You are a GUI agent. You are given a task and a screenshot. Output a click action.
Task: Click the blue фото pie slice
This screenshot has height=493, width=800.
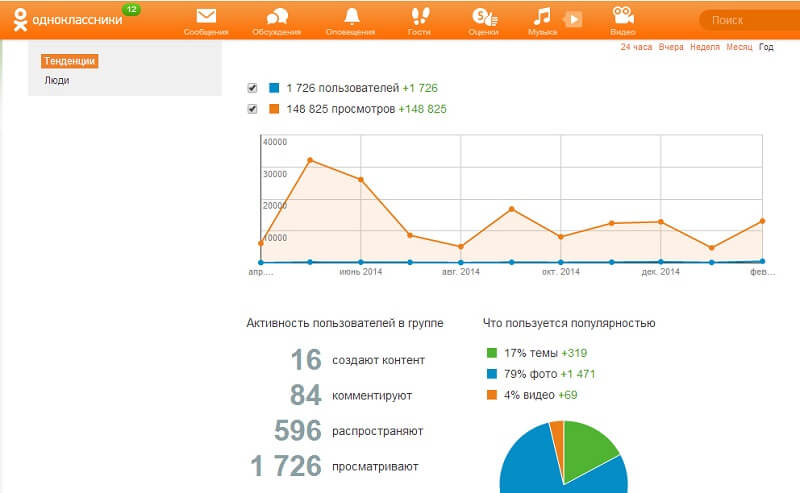click(530, 465)
